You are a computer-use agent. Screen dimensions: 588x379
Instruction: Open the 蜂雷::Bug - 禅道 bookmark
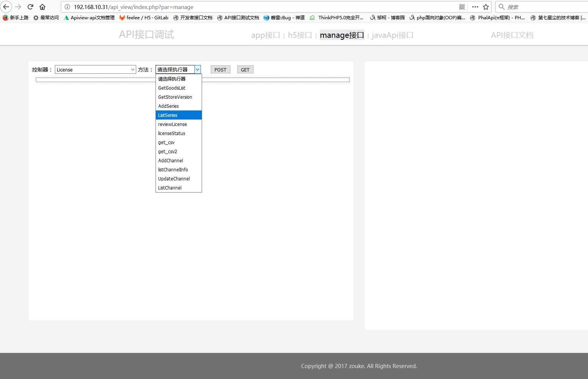click(x=284, y=17)
